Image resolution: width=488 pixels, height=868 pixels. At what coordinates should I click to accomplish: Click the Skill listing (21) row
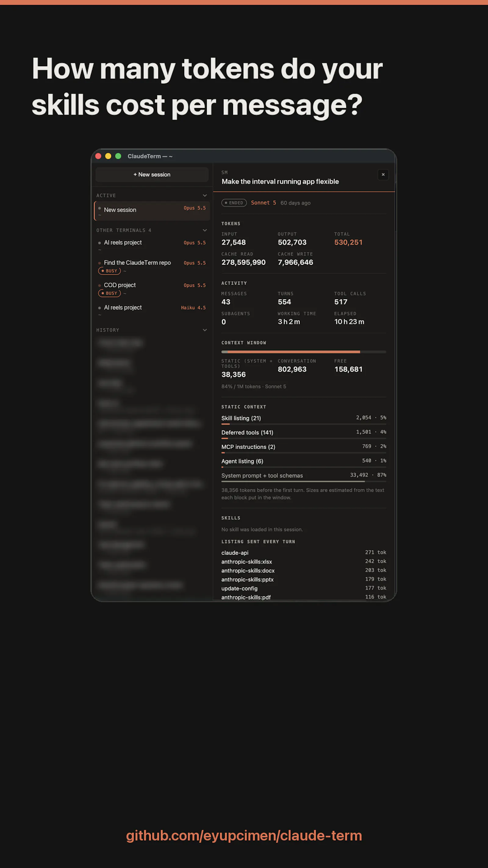304,420
